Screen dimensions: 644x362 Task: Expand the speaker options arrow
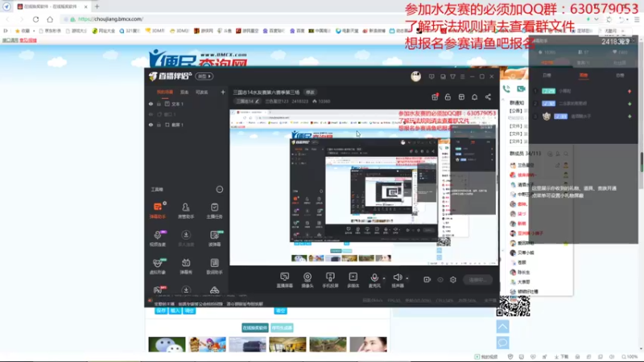coord(407,278)
